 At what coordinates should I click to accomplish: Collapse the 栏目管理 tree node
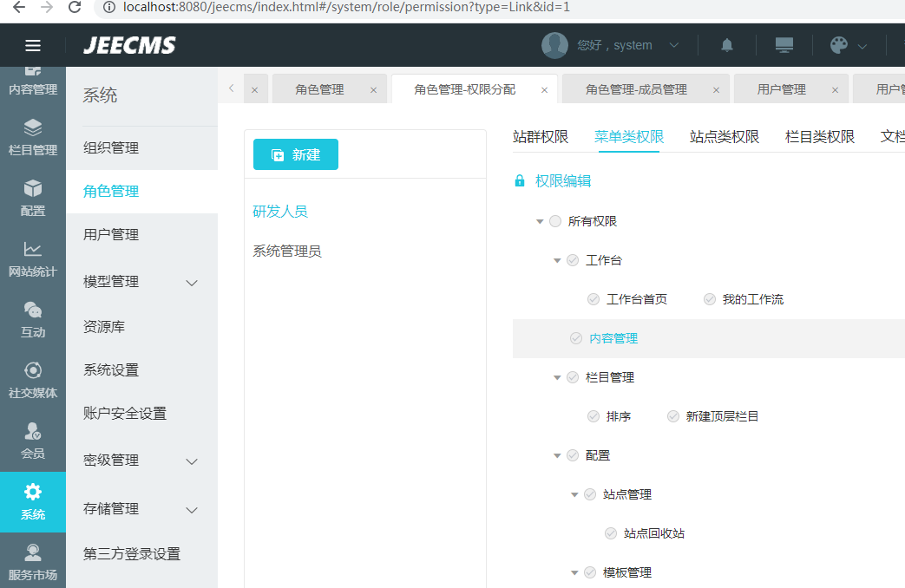[558, 377]
